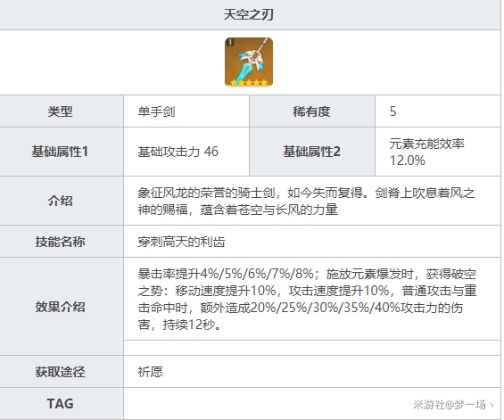This screenshot has width=504, height=420.
Task: Click the Skyward Blade sword icon
Action: [x=249, y=62]
